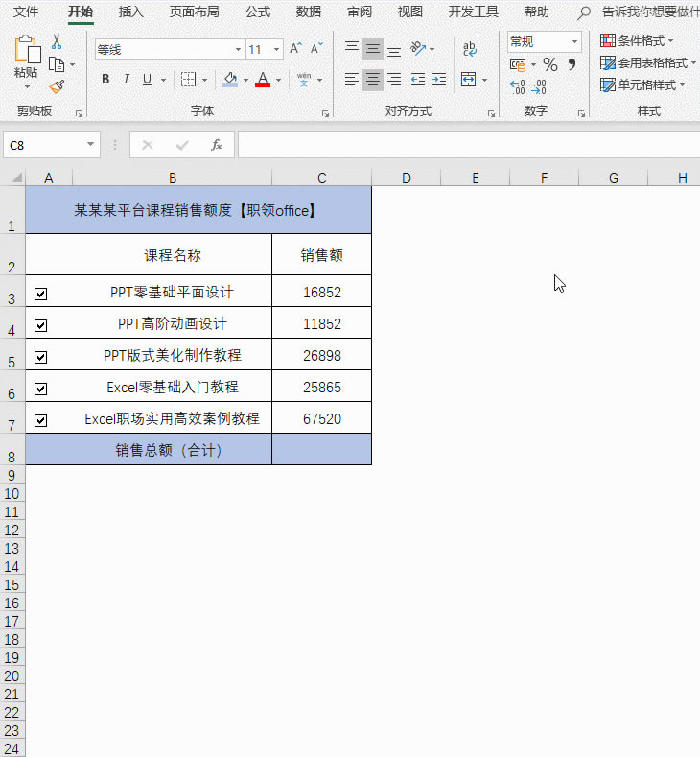Open the borders dropdown arrow

(204, 80)
